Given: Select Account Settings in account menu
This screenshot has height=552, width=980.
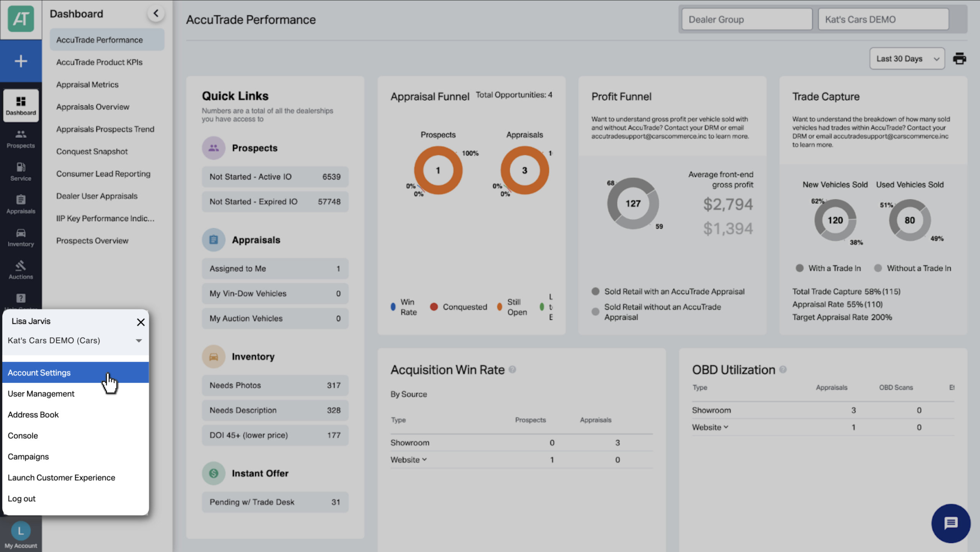Looking at the screenshot, I should coord(75,372).
